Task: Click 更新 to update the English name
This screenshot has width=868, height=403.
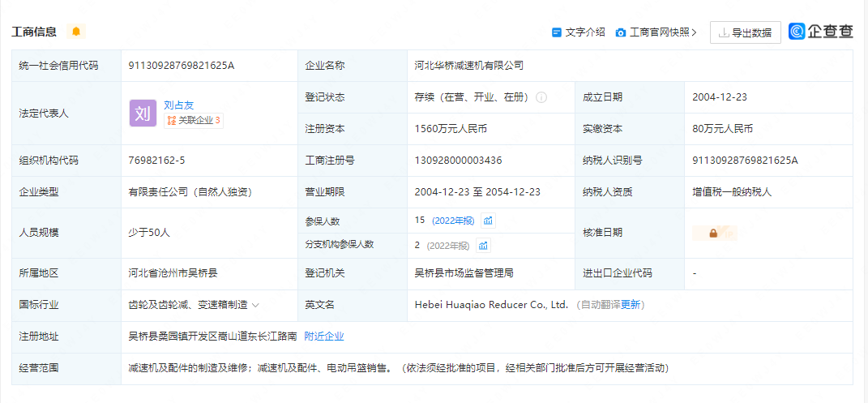Action: tap(630, 304)
